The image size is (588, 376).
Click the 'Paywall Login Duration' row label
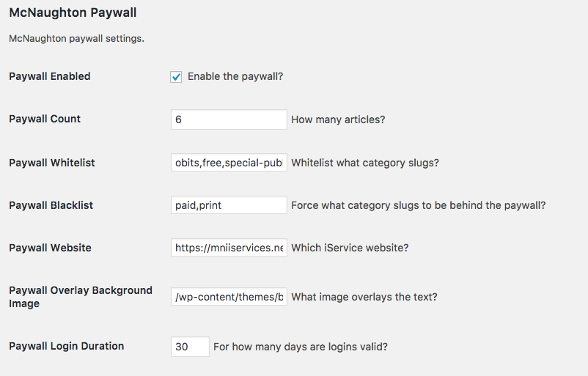click(x=67, y=346)
